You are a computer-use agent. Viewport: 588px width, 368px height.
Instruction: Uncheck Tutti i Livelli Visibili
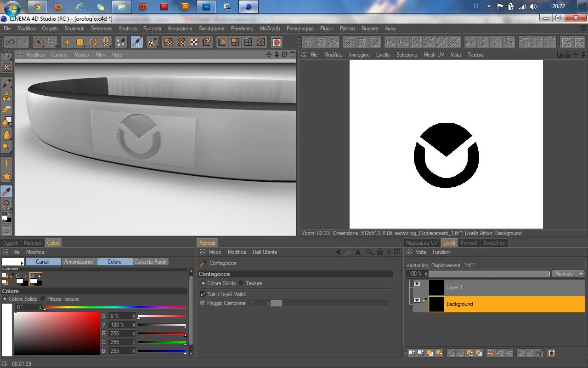pyautogui.click(x=203, y=294)
